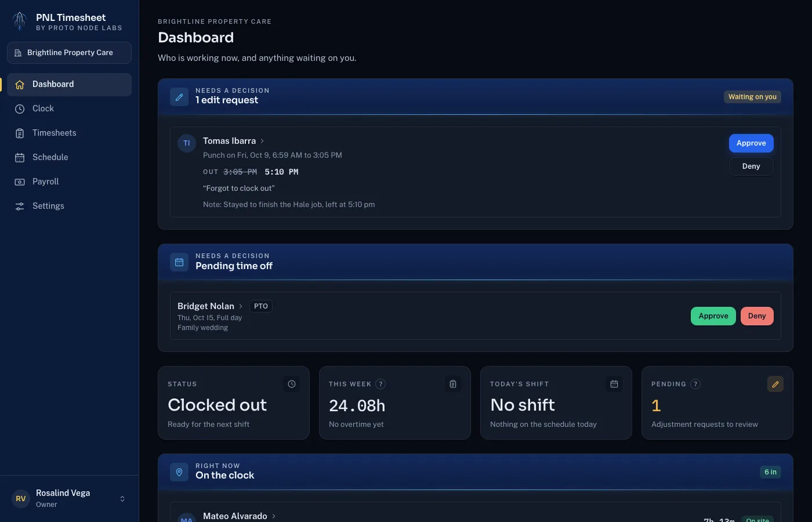Click the RV user avatar
This screenshot has height=522, width=812.
click(x=21, y=499)
